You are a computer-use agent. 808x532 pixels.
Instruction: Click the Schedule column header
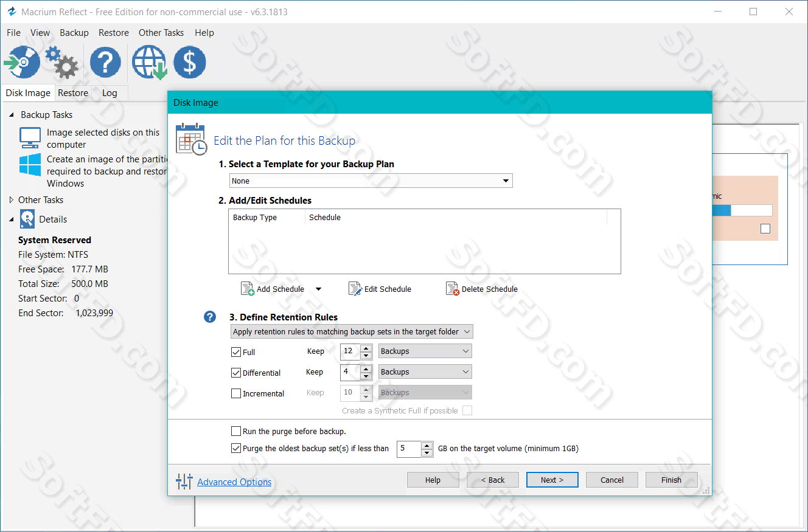point(456,218)
